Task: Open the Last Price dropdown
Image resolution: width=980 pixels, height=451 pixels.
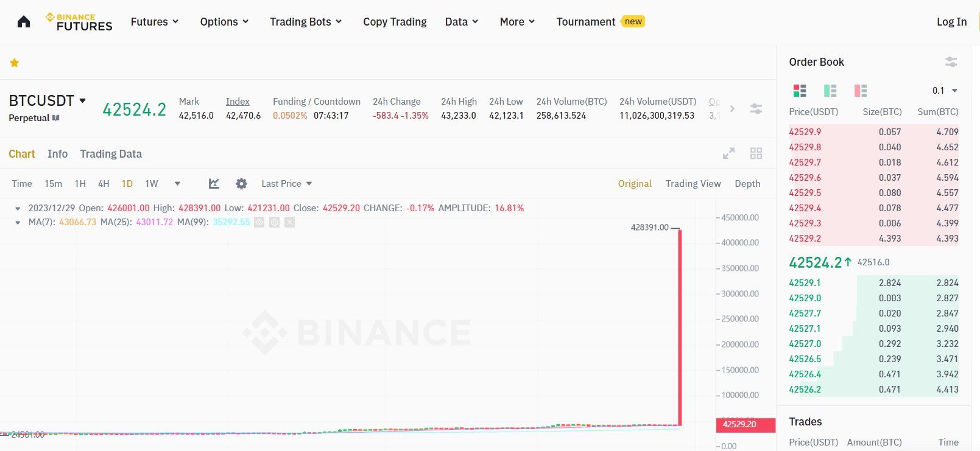Action: [286, 184]
